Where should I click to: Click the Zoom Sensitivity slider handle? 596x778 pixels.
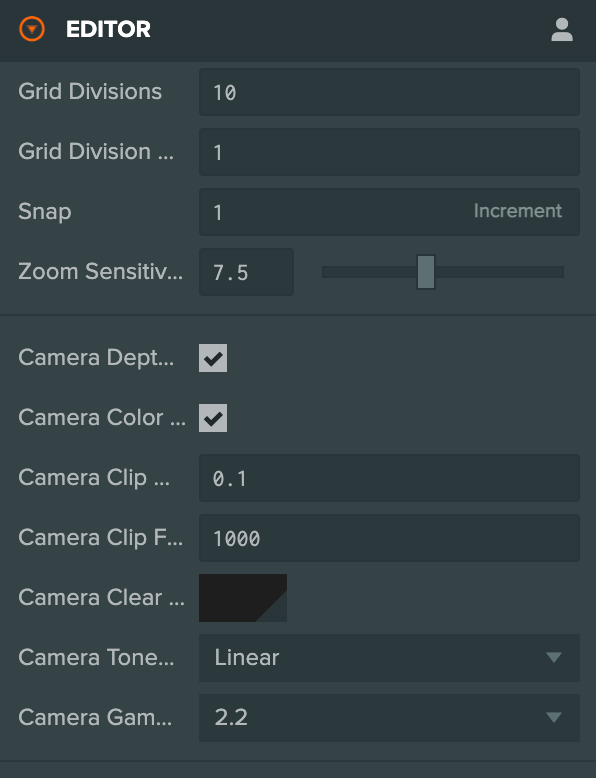point(426,272)
